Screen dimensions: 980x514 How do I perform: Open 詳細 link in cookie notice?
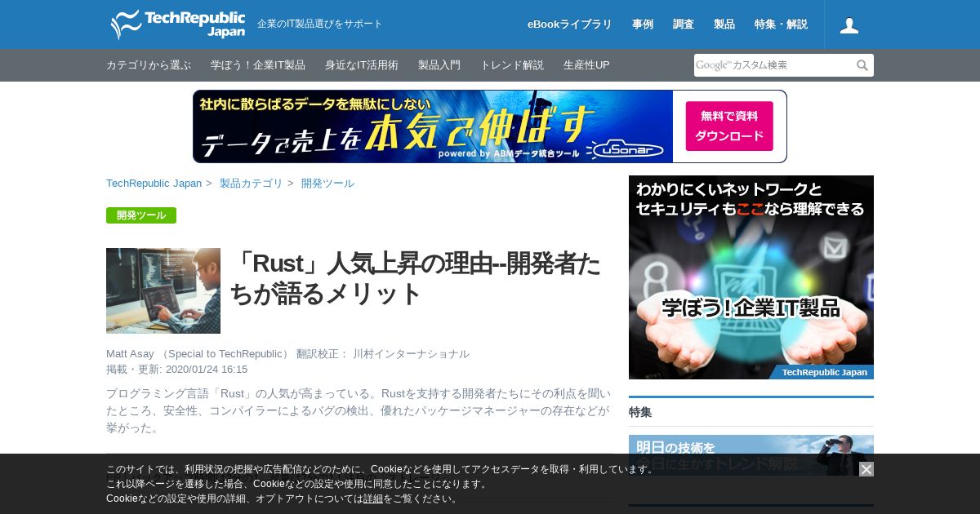point(373,498)
